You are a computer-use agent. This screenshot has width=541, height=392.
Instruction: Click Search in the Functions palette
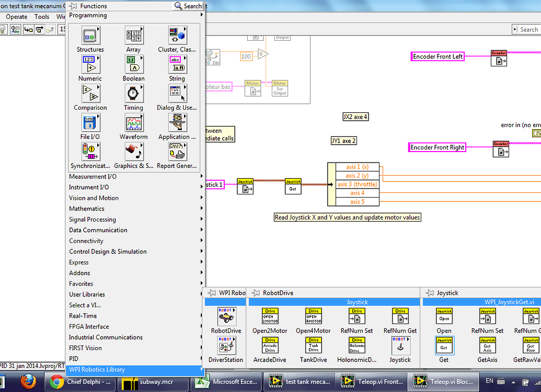188,6
